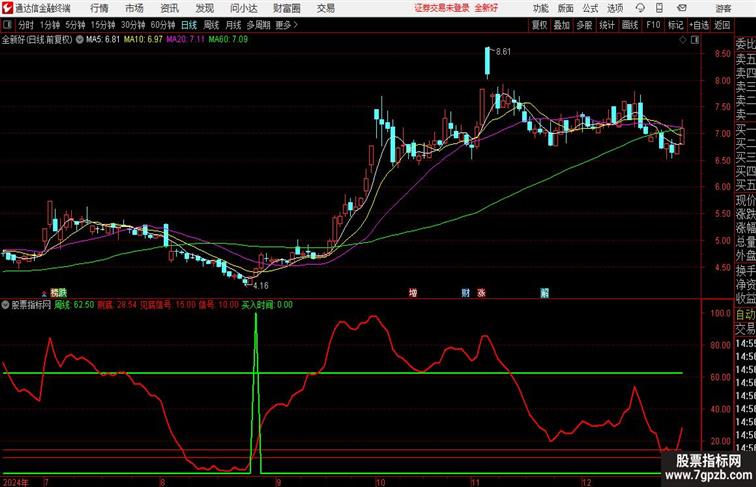Switch to the 1分钟 period tab
The width and height of the screenshot is (756, 487).
(x=50, y=25)
